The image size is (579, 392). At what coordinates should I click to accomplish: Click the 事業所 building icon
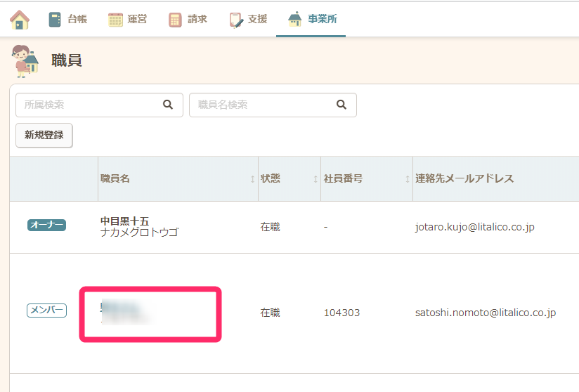click(x=295, y=19)
